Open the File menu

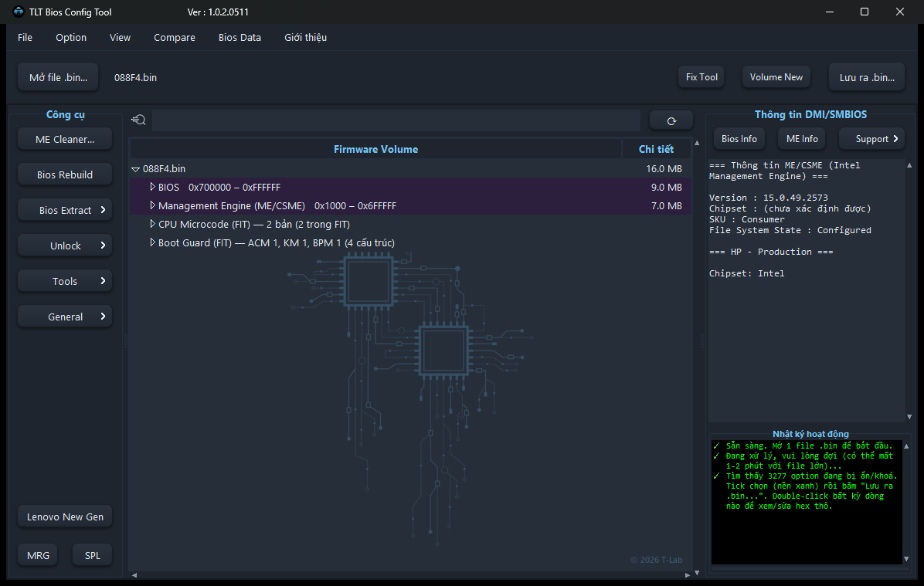[x=25, y=37]
